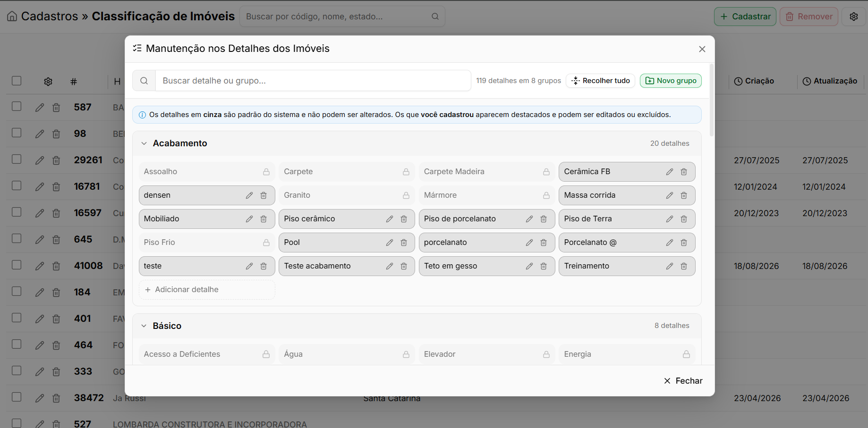Collapse the Básico group

144,326
